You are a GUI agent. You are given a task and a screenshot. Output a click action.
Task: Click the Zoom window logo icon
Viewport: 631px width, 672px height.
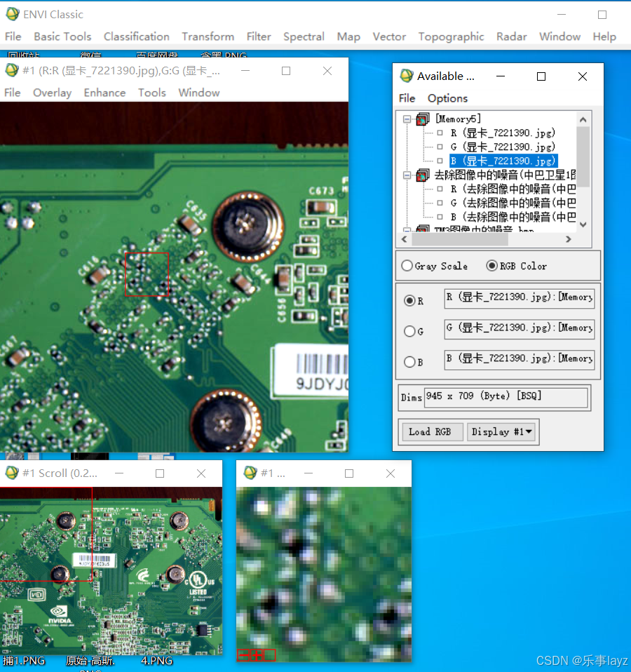coord(250,473)
